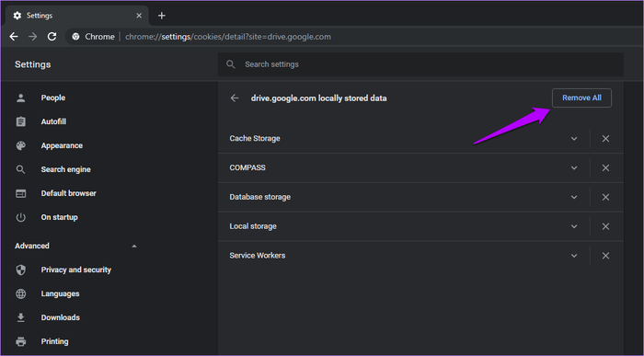This screenshot has height=356, width=644.
Task: Reload the page with refresh icon
Action: 52,37
